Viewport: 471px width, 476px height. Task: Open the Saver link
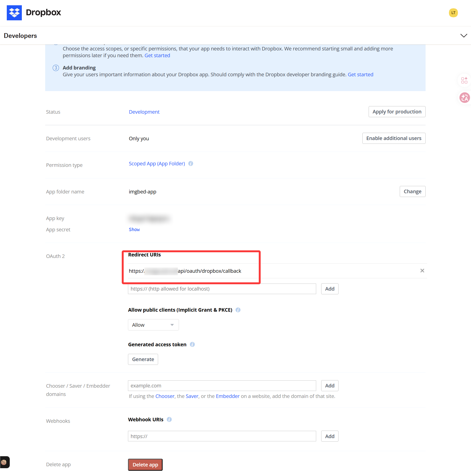click(x=192, y=396)
